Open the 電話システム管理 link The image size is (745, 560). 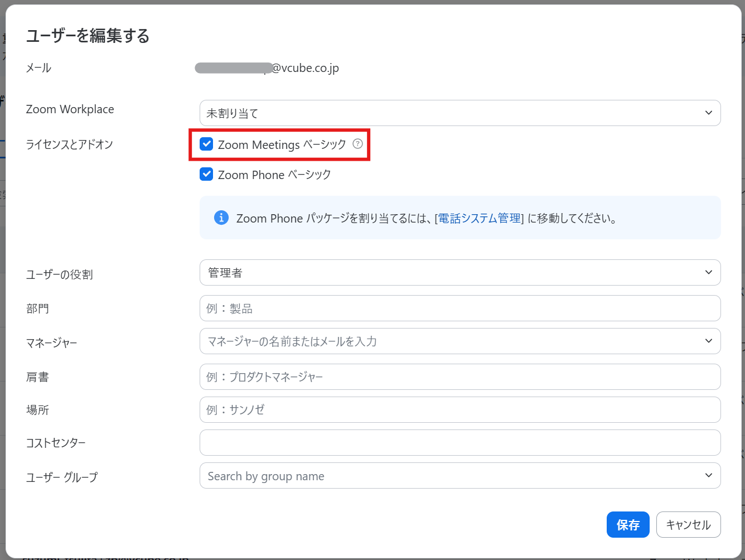(x=479, y=218)
